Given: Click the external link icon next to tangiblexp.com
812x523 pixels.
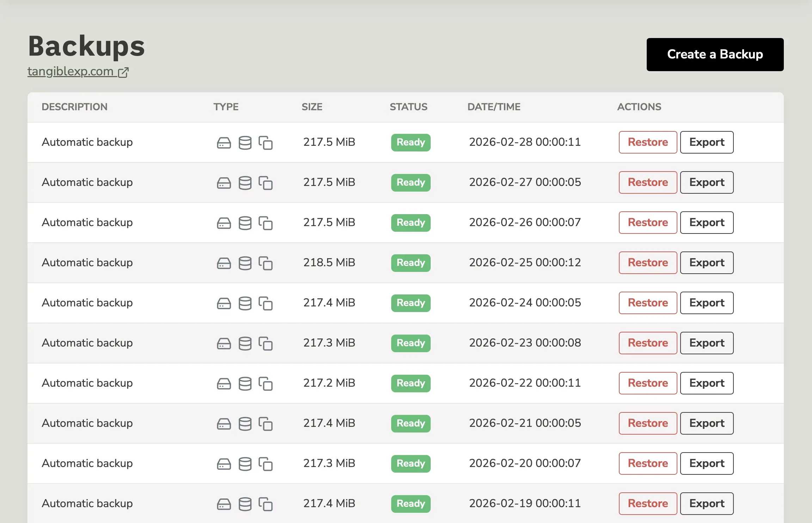Looking at the screenshot, I should (x=124, y=72).
